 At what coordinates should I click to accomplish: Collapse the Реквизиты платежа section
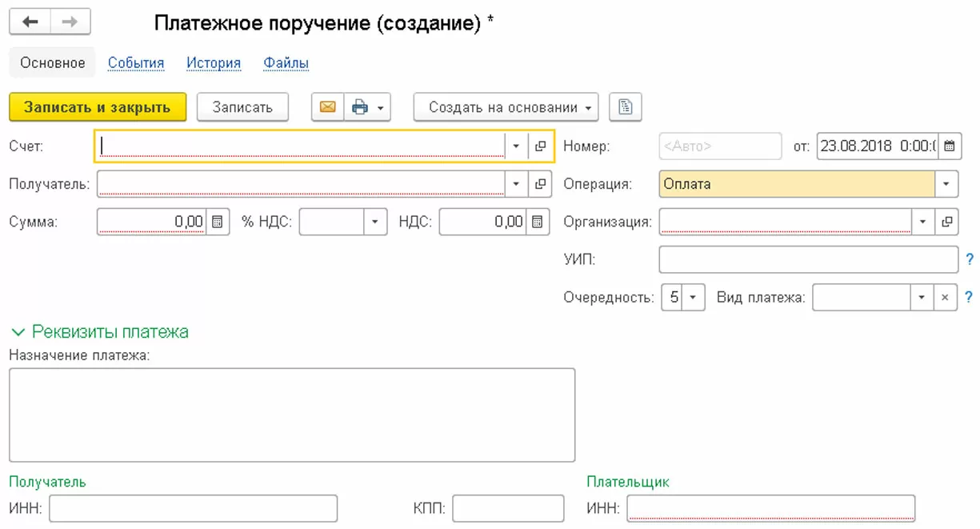pos(18,331)
